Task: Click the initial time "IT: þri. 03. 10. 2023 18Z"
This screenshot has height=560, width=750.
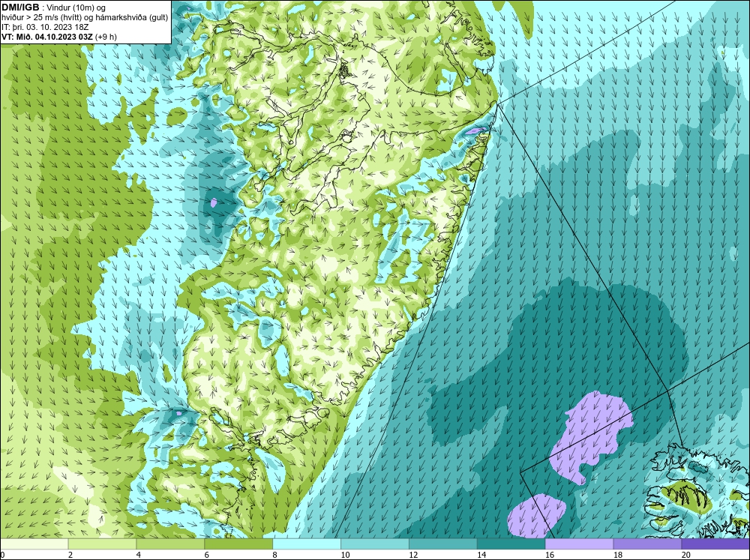Action: tap(45, 27)
